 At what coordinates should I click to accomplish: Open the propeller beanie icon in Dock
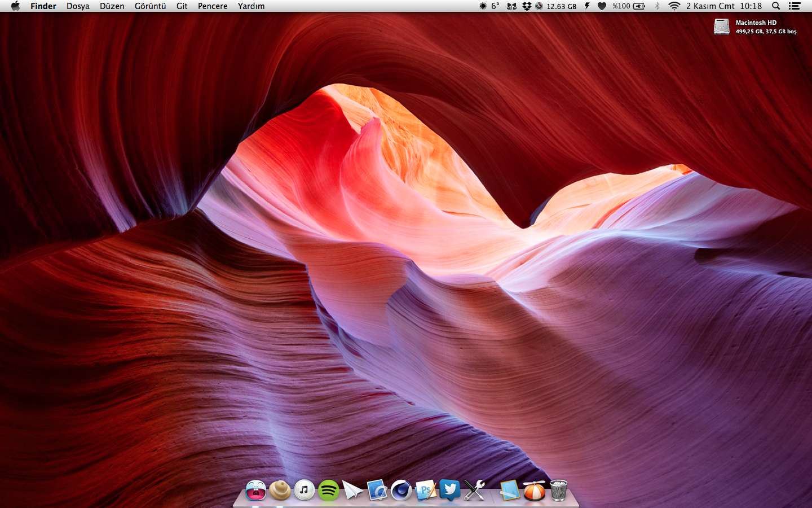pos(534,490)
